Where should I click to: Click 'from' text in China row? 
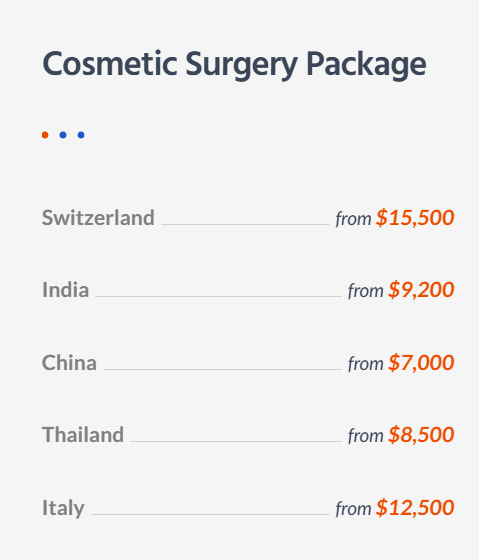366,364
